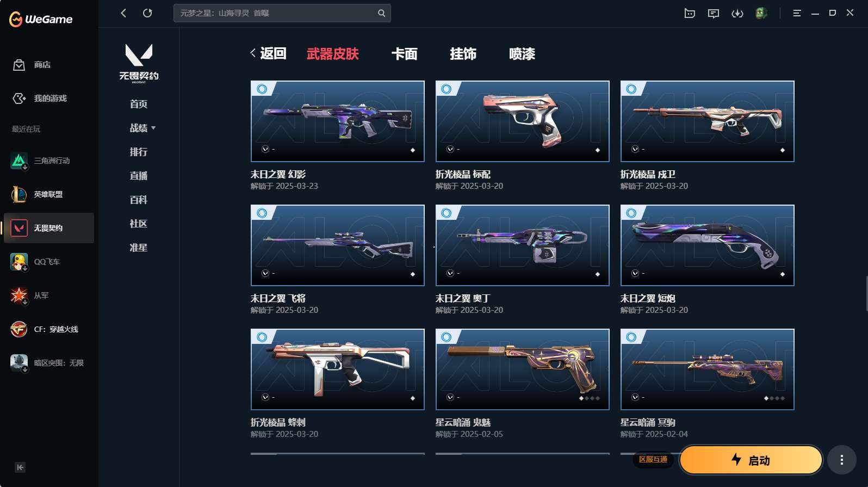
Task: Click the refresh page icon
Action: click(147, 13)
